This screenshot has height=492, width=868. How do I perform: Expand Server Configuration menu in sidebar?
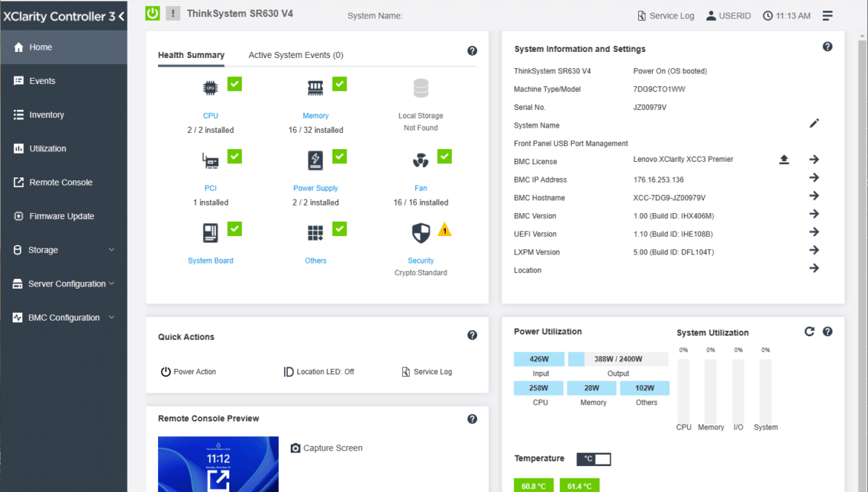(x=64, y=283)
